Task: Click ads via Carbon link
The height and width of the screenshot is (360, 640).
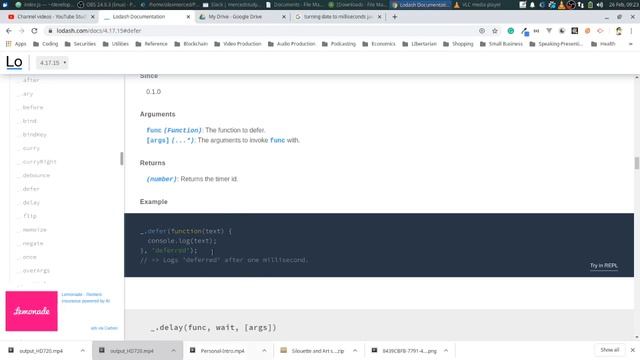Action: pyautogui.click(x=104, y=328)
